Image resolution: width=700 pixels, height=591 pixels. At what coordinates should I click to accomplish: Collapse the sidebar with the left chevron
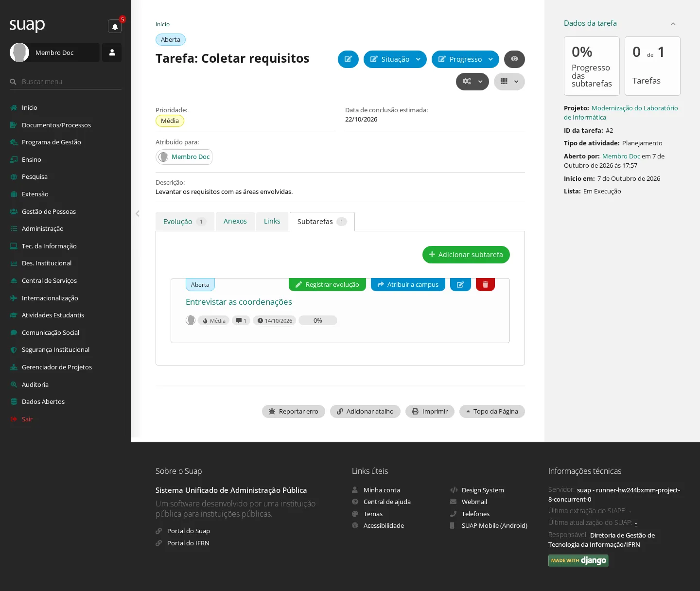point(138,213)
